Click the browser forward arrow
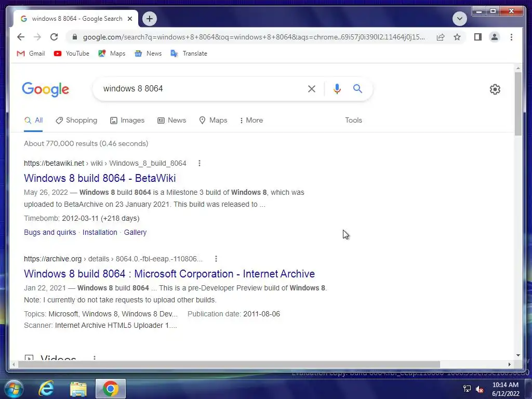The height and width of the screenshot is (399, 532). (37, 37)
